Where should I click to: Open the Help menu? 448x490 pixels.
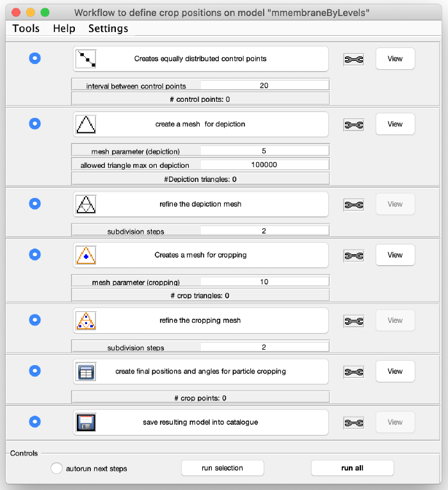64,28
